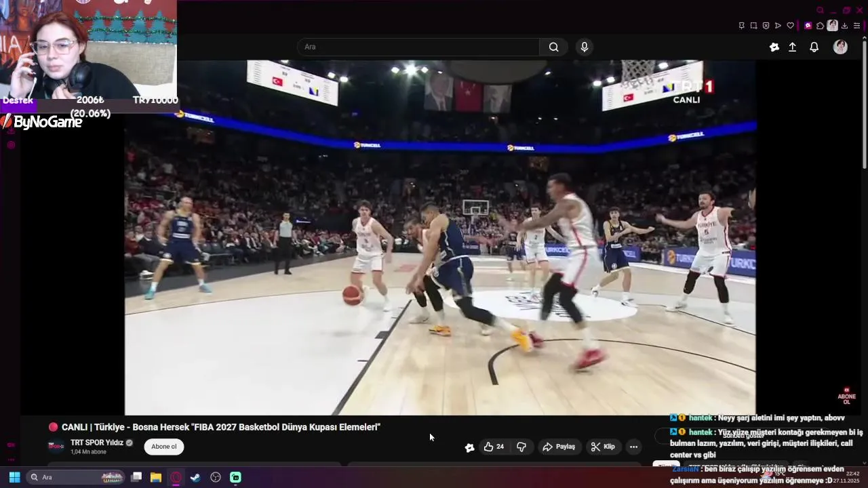This screenshot has width=868, height=488.
Task: Open the YouTube account avatar menu
Action: [x=840, y=47]
